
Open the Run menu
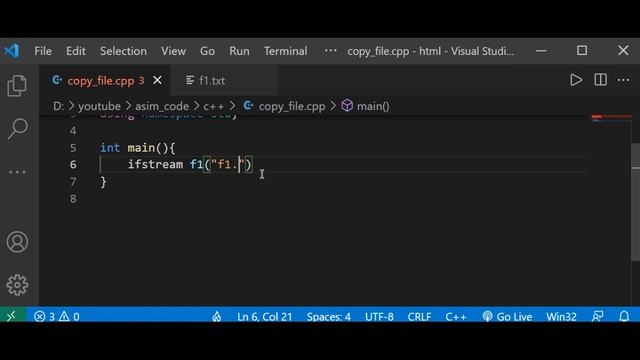[239, 51]
